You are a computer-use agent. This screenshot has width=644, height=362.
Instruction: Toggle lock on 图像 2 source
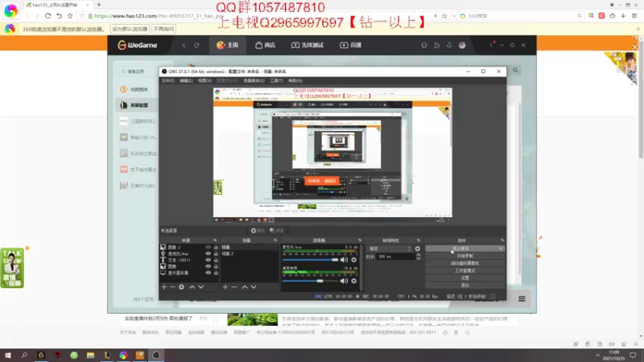click(x=216, y=248)
